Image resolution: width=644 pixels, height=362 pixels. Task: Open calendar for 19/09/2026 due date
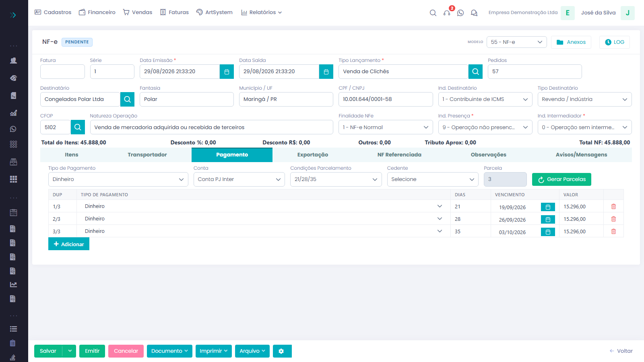coord(548,207)
